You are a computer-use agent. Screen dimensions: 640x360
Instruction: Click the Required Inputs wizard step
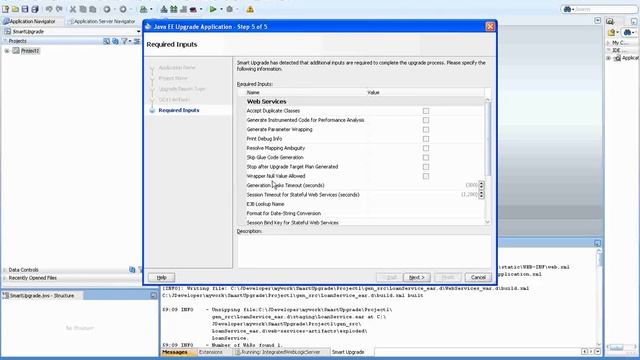click(179, 110)
